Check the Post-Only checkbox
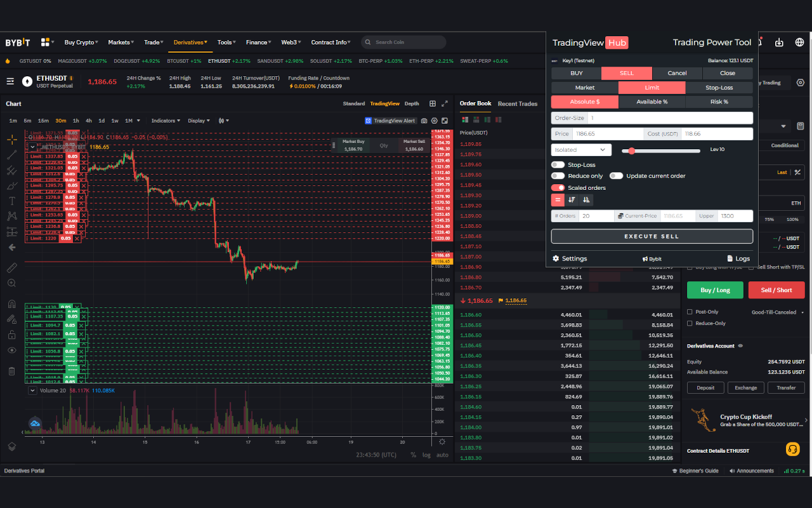Image resolution: width=812 pixels, height=508 pixels. click(x=690, y=312)
